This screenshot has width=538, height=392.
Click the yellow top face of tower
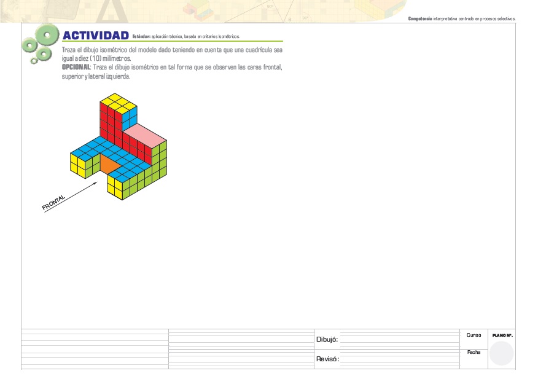click(118, 101)
